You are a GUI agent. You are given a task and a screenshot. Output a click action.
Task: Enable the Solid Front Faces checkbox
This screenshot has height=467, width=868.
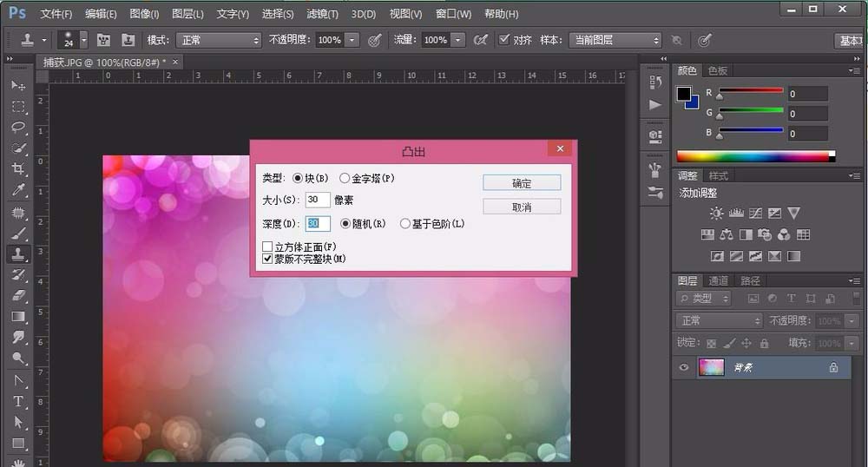point(267,247)
